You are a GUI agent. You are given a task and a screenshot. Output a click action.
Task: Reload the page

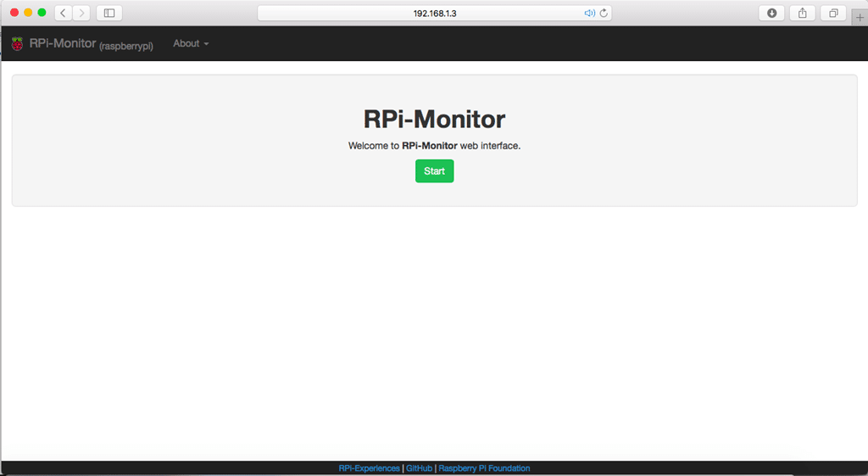(604, 14)
